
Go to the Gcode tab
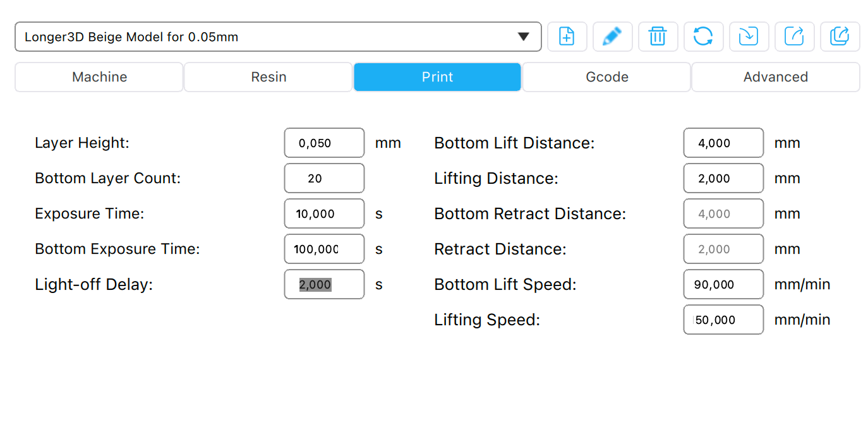[x=606, y=77]
